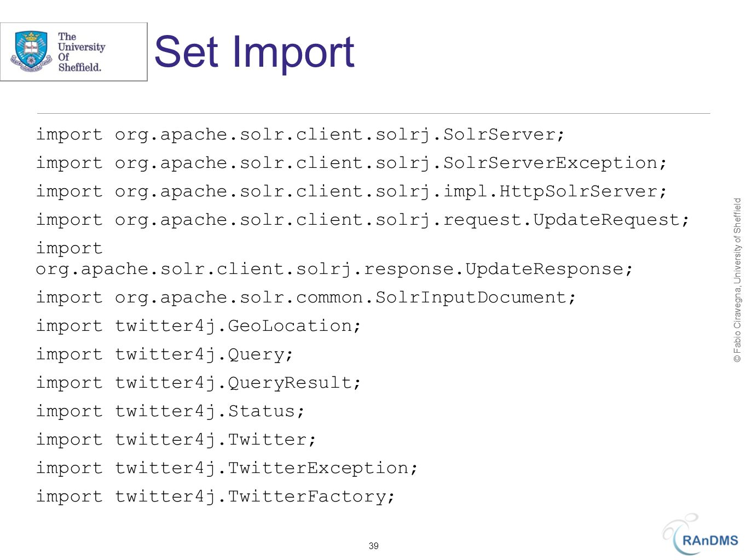Click the twitter4j.TwitterFactory import
Viewport: 747px width, 560px height.
point(215,497)
